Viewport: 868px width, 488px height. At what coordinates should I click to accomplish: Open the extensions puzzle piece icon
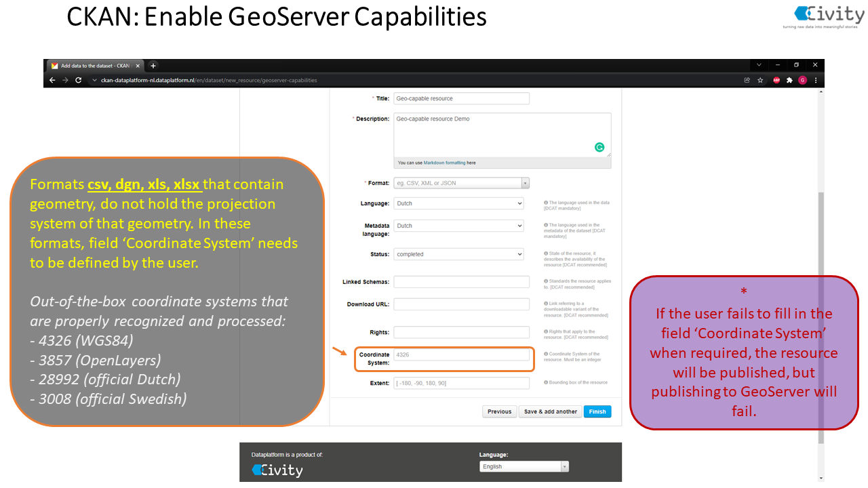[789, 80]
